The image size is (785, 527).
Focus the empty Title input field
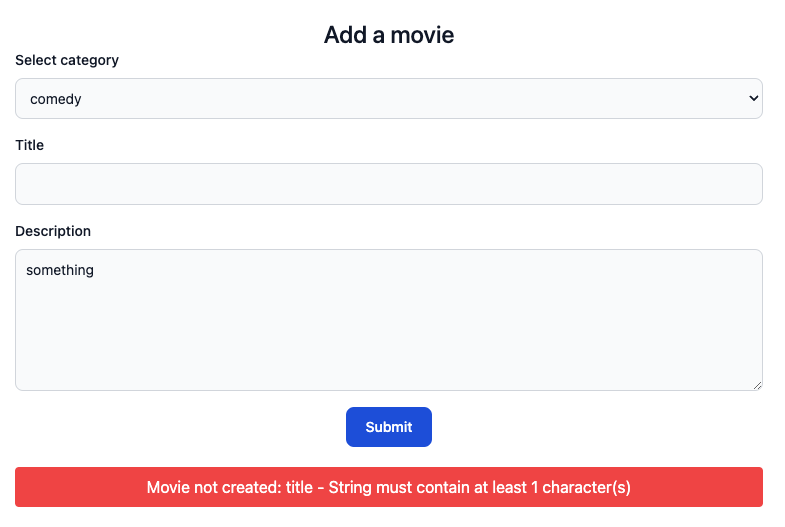tap(388, 184)
